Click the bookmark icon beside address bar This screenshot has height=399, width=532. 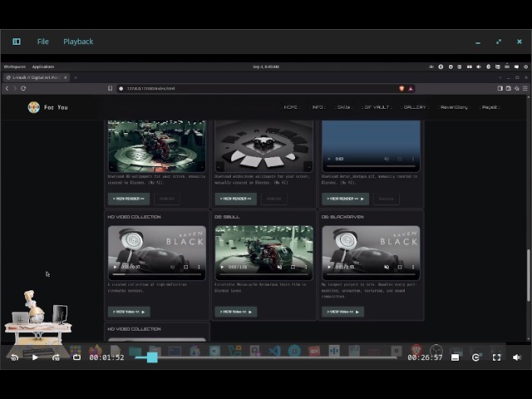(x=111, y=89)
